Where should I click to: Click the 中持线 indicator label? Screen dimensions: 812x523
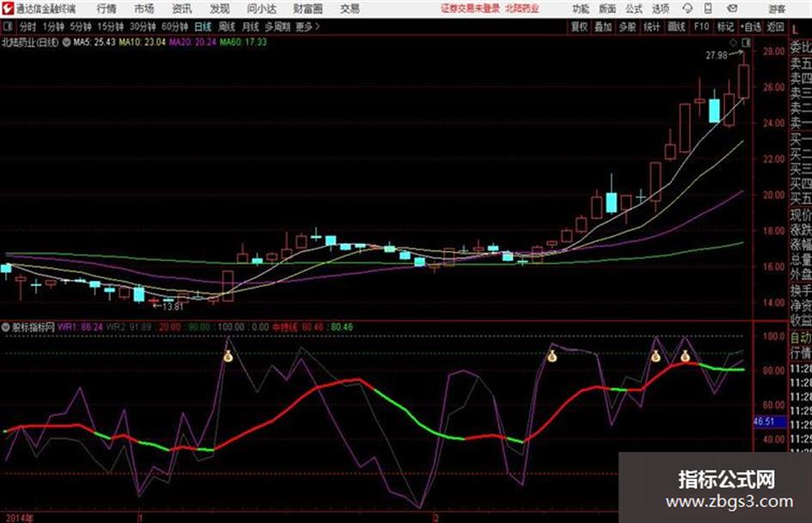click(x=285, y=327)
